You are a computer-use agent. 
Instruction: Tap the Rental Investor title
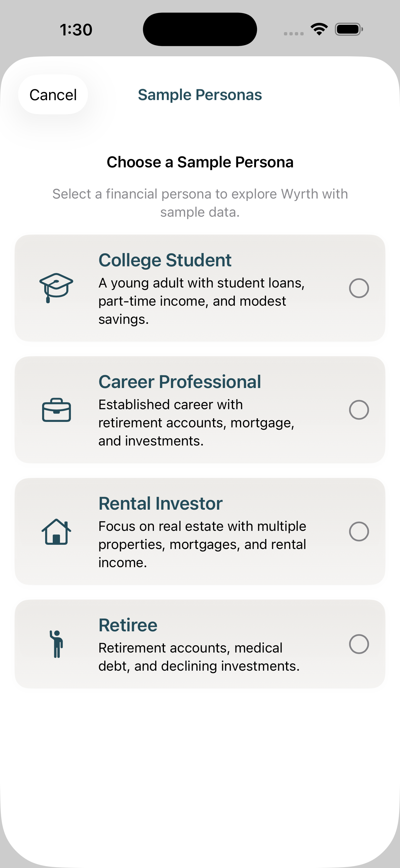click(160, 503)
